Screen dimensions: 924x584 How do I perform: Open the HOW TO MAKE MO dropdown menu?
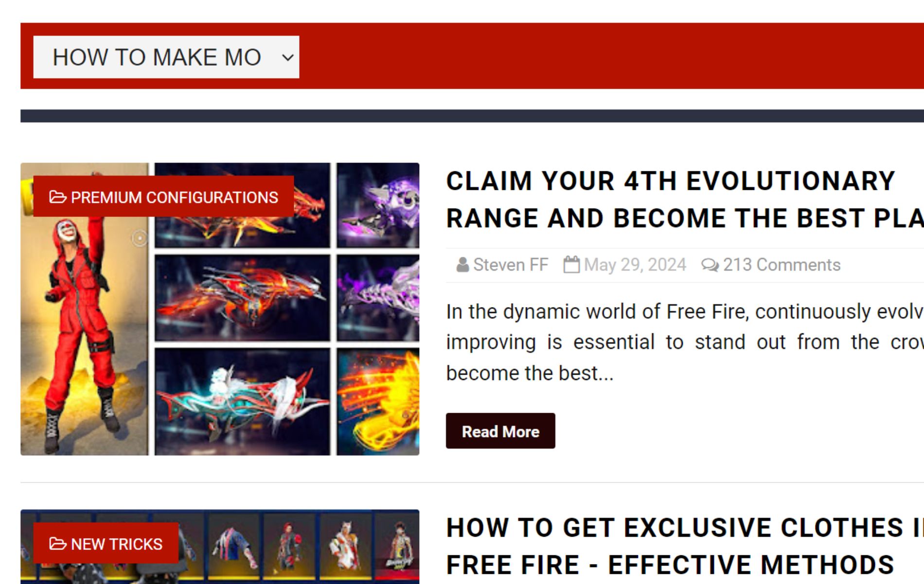coord(166,57)
